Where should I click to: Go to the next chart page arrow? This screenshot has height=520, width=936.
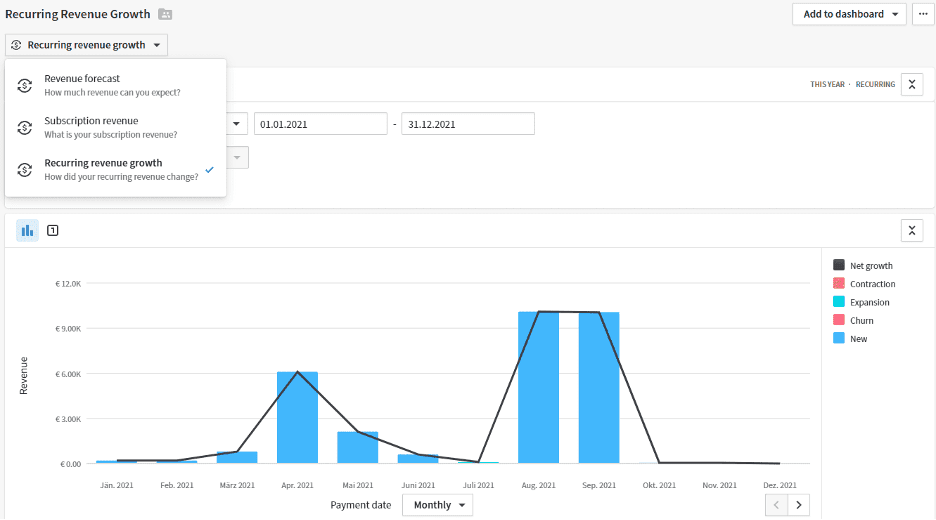click(x=799, y=505)
